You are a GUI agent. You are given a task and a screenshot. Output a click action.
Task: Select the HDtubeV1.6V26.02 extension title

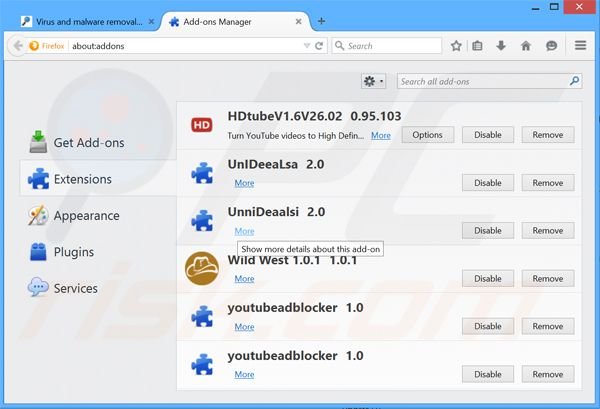click(x=314, y=116)
